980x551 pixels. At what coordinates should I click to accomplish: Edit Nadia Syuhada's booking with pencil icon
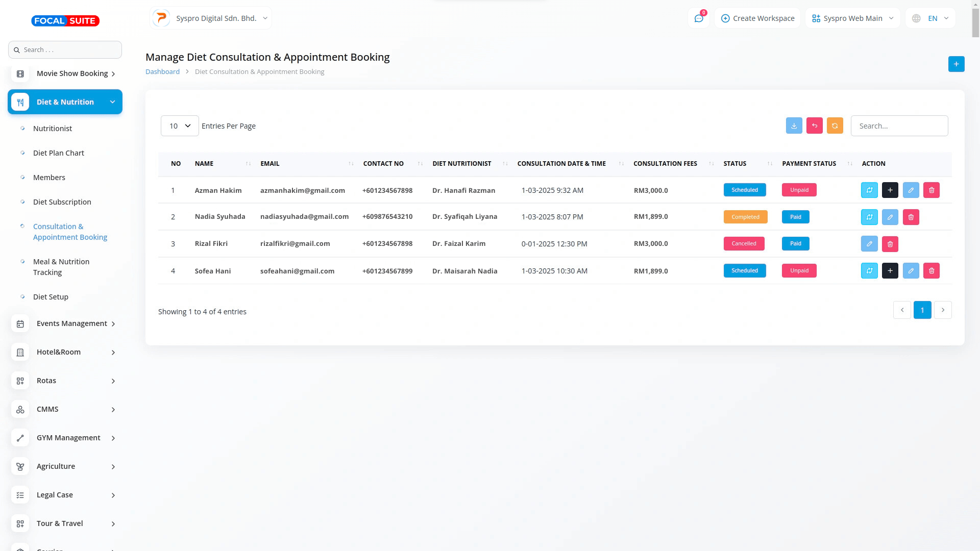coord(890,217)
